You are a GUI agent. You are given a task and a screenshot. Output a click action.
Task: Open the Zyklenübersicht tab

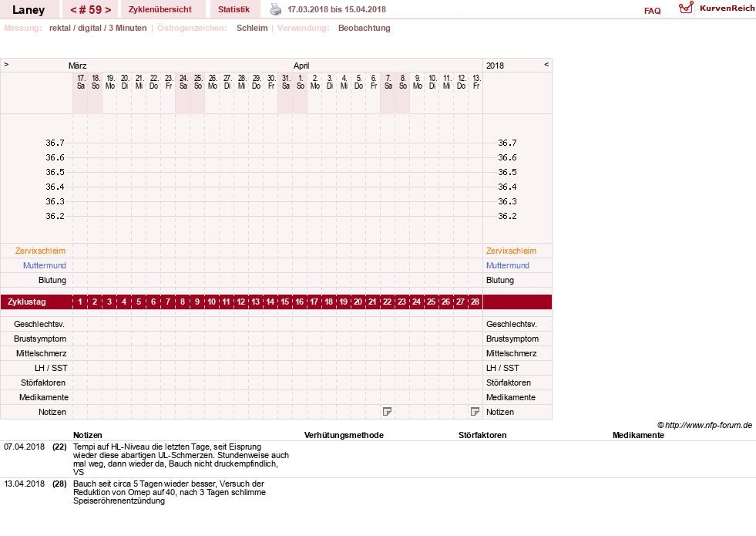(x=160, y=10)
